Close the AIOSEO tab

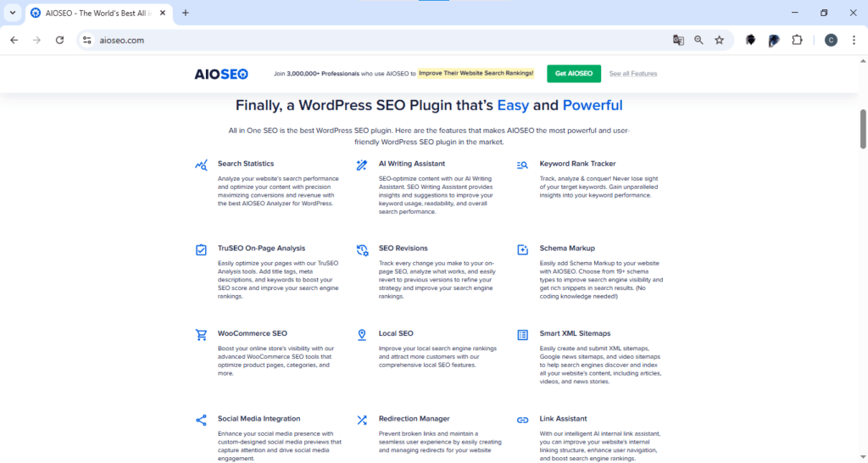pos(163,13)
